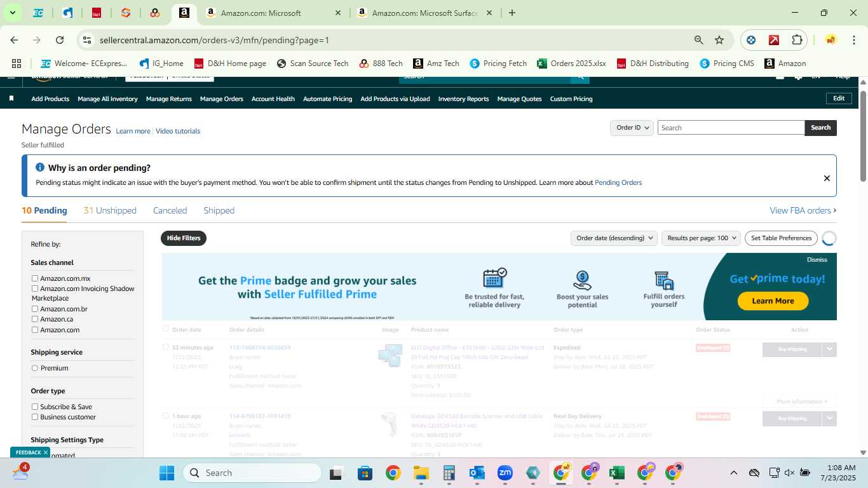This screenshot has width=868, height=488.
Task: Click the Video tutorials link
Action: pos(178,132)
